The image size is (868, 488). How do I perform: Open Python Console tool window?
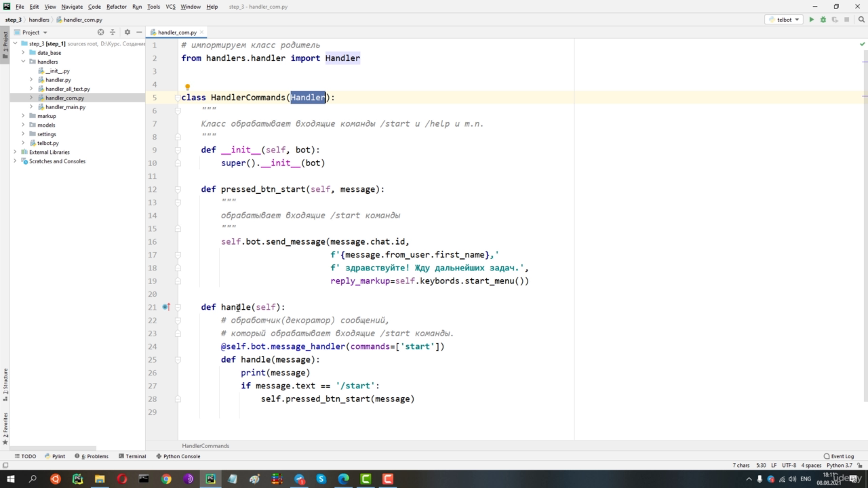coord(178,456)
